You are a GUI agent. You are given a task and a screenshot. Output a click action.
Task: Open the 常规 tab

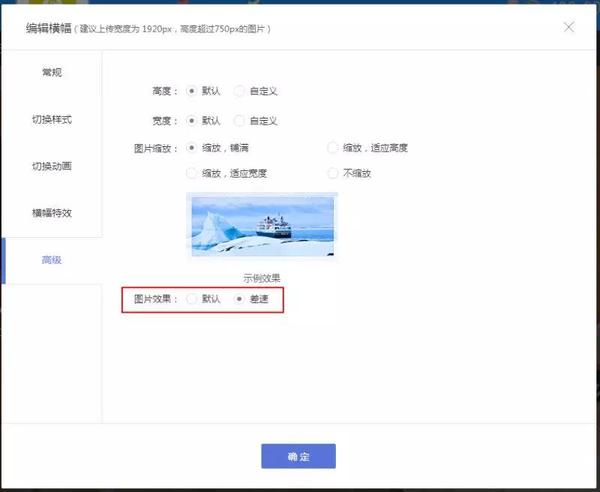click(x=52, y=72)
